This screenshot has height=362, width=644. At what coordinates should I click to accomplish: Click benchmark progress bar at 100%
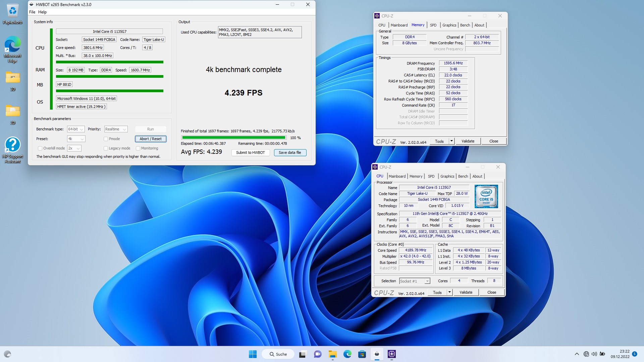point(234,137)
